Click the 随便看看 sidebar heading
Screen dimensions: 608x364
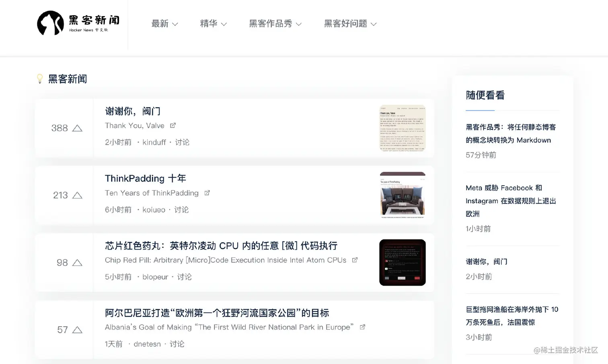click(485, 95)
